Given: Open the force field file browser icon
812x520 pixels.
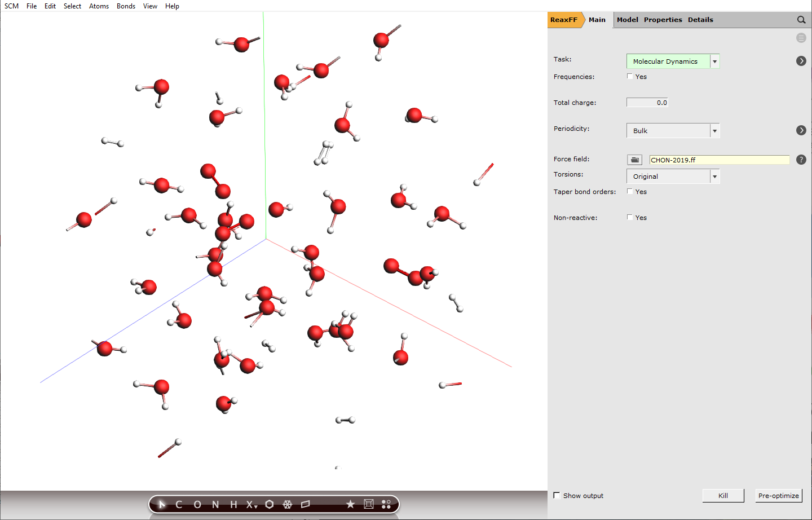Looking at the screenshot, I should 634,160.
